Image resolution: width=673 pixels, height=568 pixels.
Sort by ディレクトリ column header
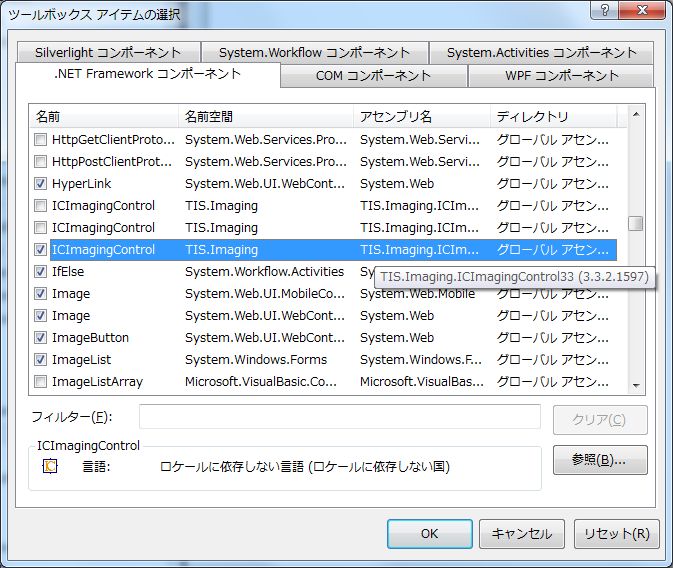pyautogui.click(x=554, y=116)
